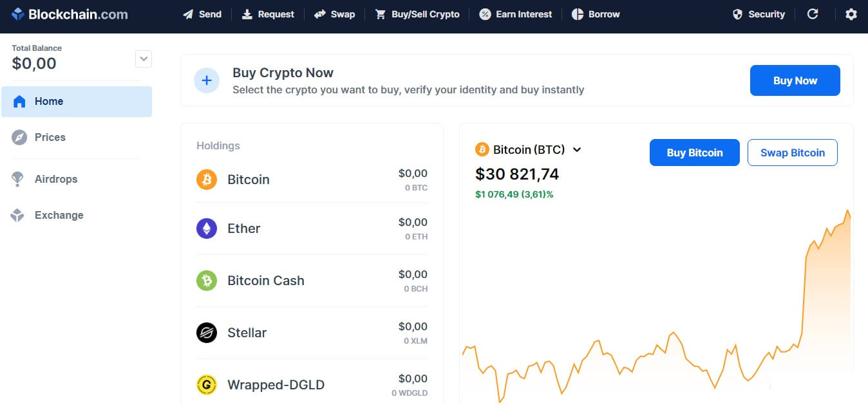
Task: Click the Swap Bitcoin button
Action: [793, 153]
